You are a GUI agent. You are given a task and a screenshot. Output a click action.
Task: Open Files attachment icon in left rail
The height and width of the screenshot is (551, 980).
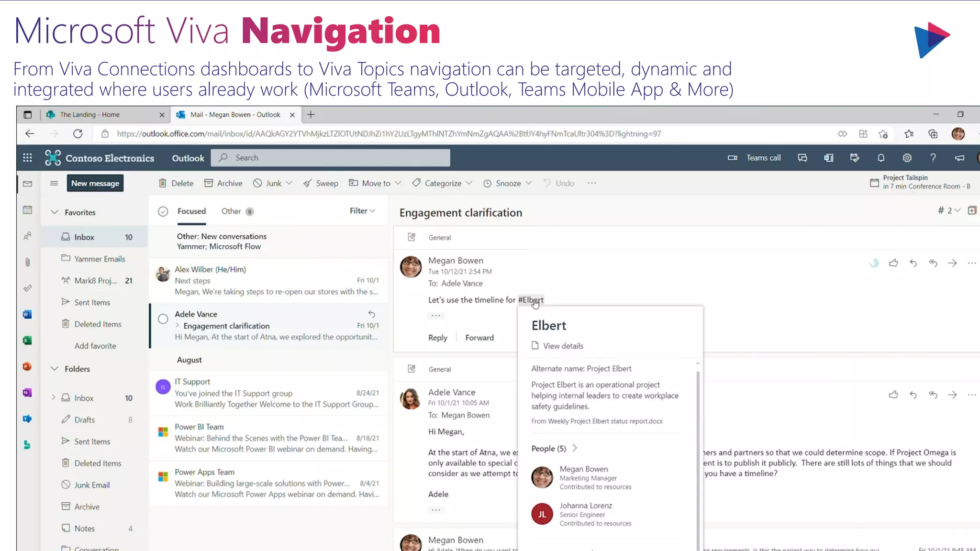pos(27,262)
